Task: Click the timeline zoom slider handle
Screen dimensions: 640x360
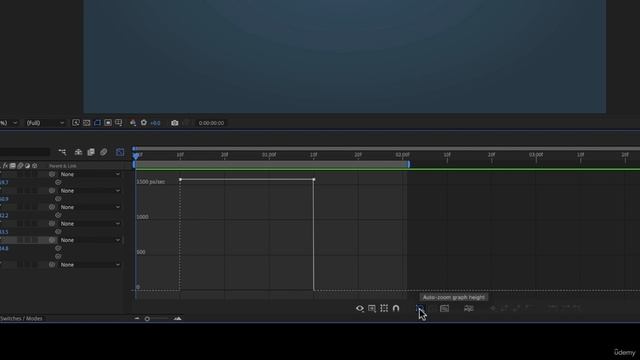Action: (x=147, y=318)
